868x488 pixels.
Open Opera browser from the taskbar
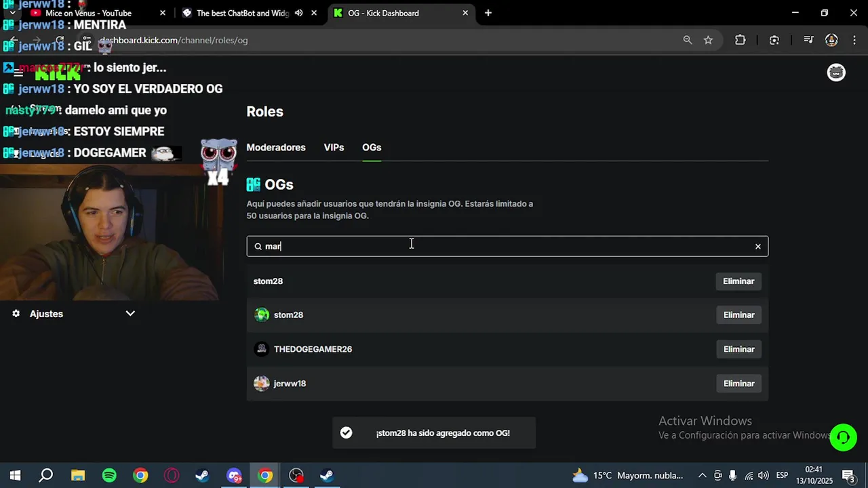coord(172,475)
